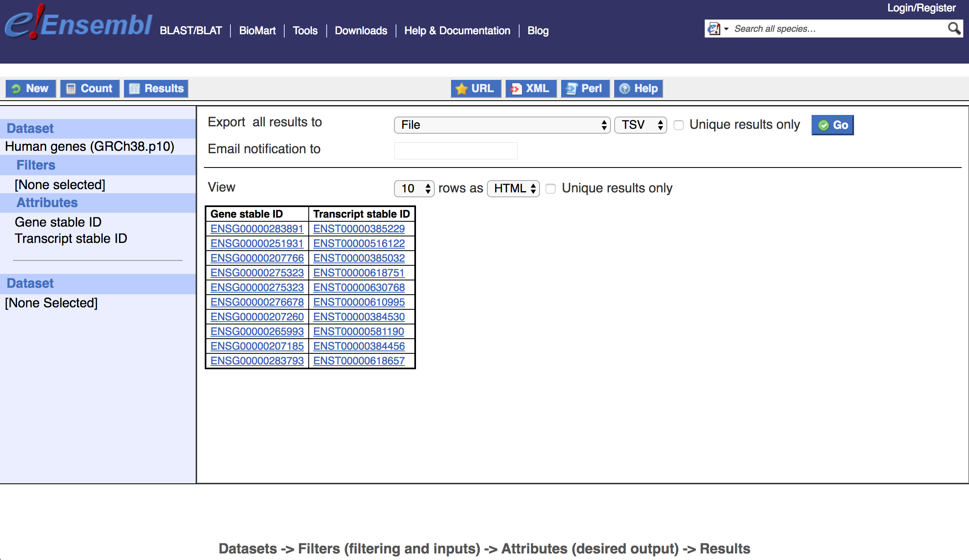Click [None Selected] under second Dataset
This screenshot has height=560, width=969.
[51, 303]
